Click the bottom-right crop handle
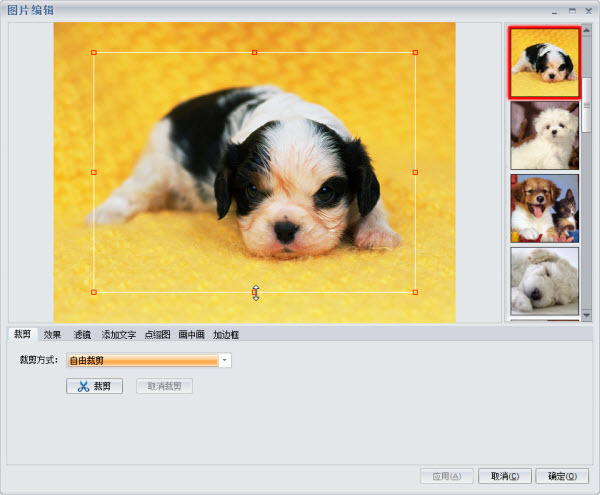 pyautogui.click(x=415, y=292)
